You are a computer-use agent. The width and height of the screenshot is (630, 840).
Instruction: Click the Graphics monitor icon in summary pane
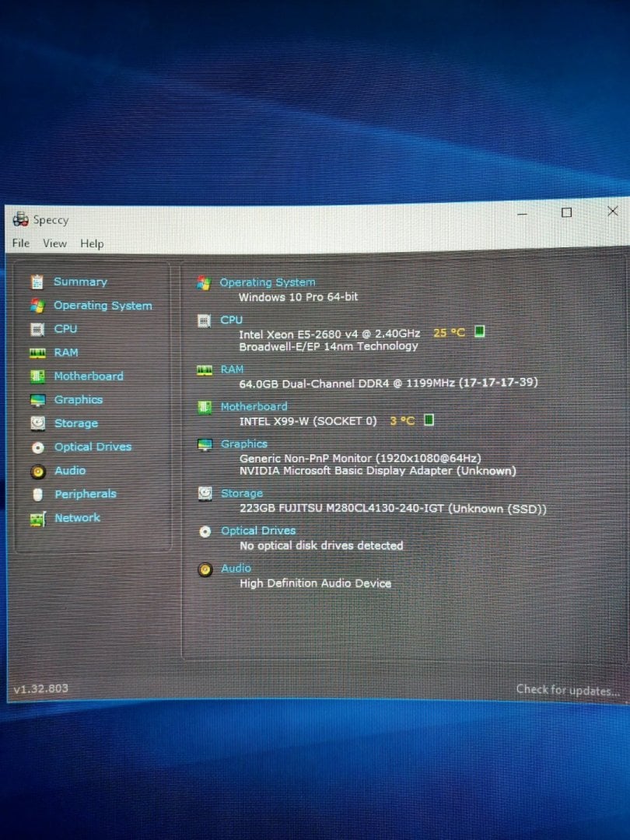205,445
